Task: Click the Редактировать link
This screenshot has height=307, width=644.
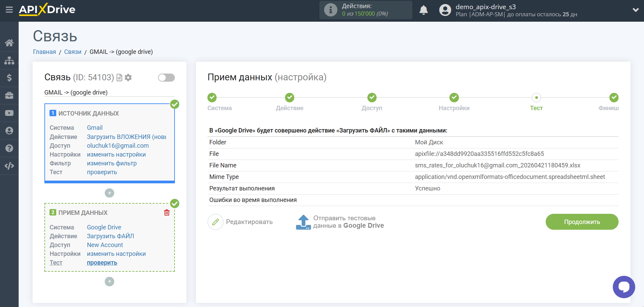Action: (x=249, y=222)
